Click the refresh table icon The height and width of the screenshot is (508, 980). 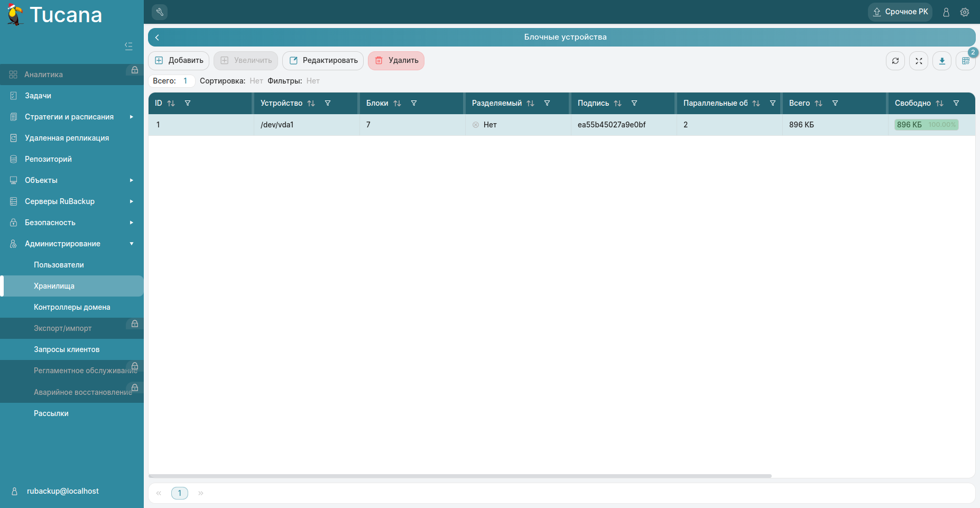(x=895, y=61)
